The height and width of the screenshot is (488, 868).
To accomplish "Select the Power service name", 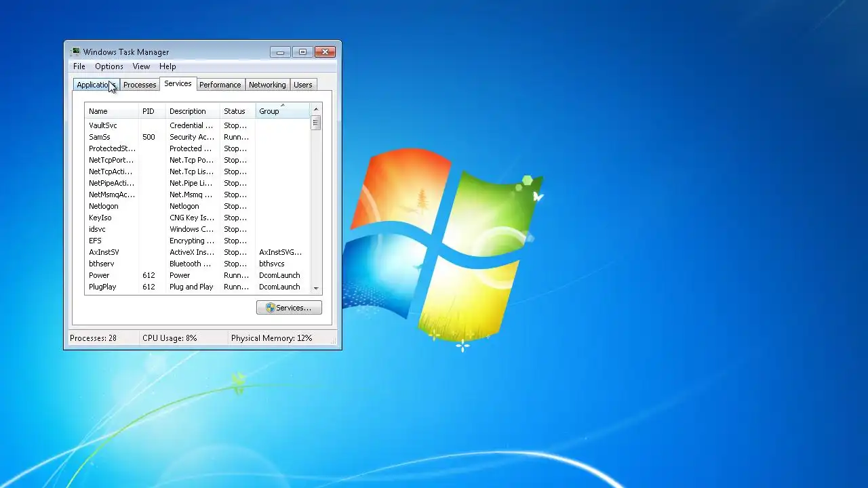I will tap(99, 275).
